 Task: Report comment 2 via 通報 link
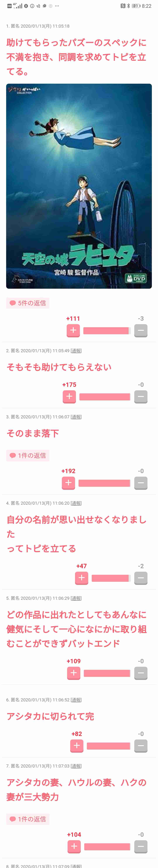point(76,350)
